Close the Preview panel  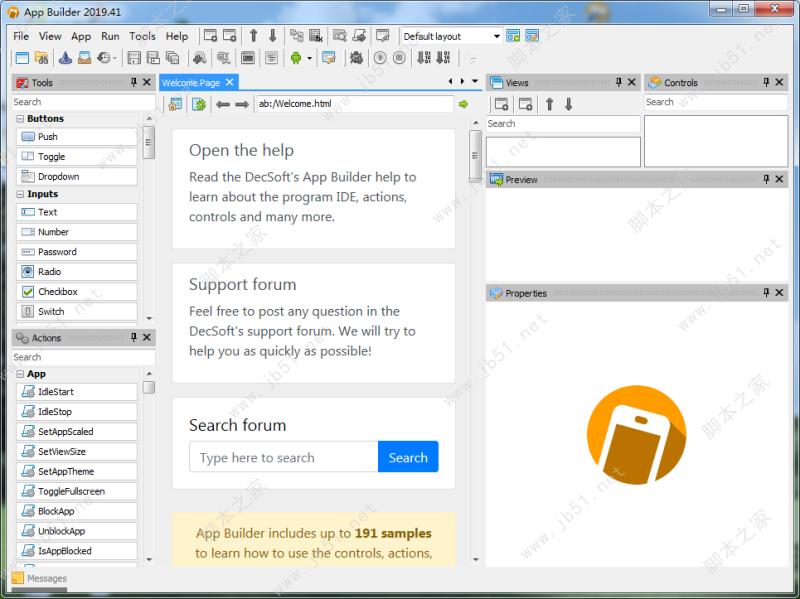779,179
